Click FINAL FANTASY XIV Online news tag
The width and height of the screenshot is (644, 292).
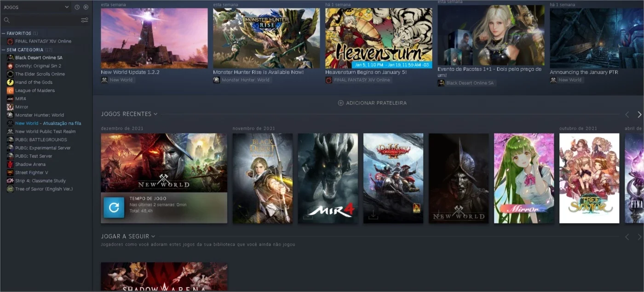point(358,80)
